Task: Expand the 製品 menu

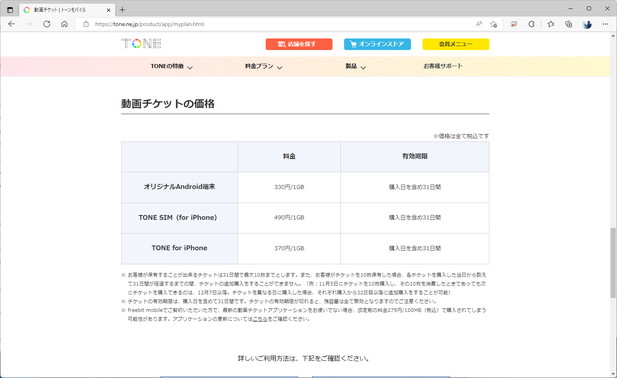Action: tap(356, 66)
